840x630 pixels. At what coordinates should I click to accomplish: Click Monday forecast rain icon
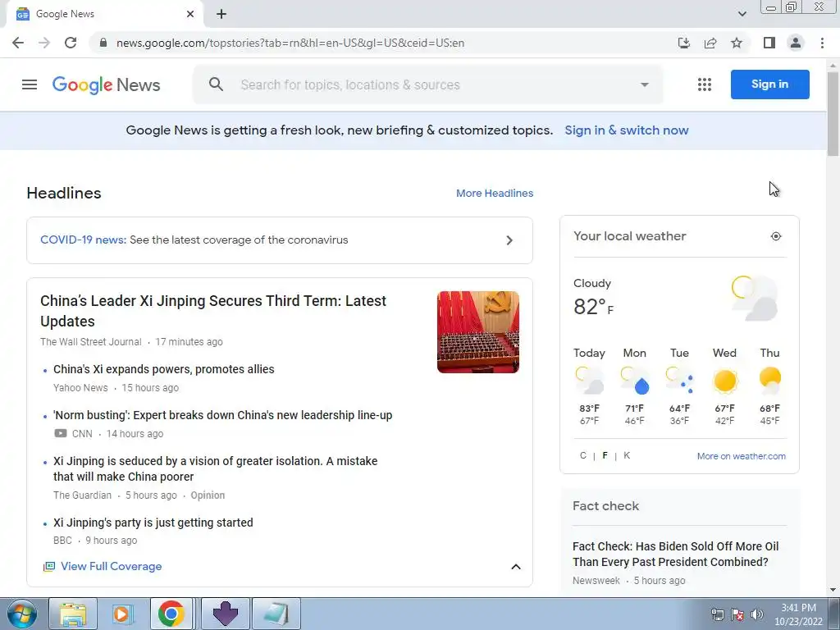(635, 381)
